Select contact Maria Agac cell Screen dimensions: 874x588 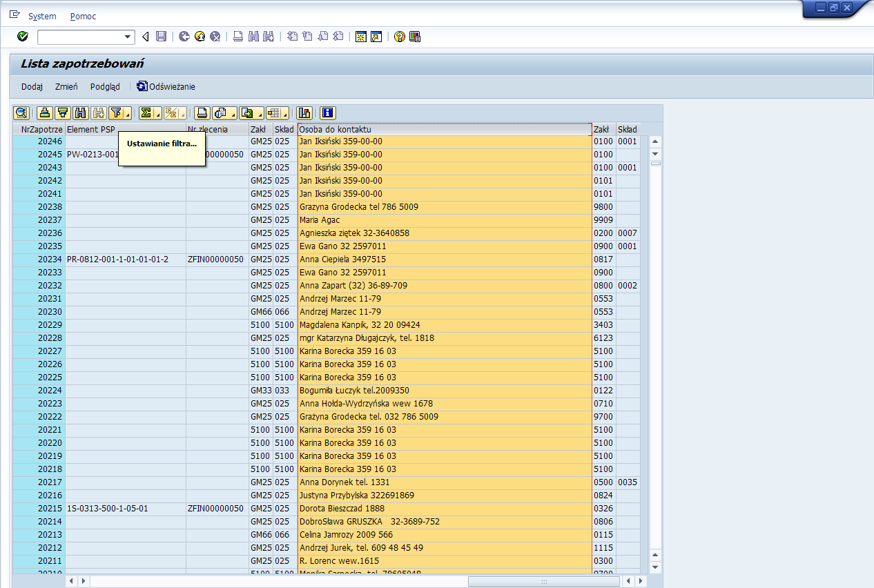tap(445, 220)
